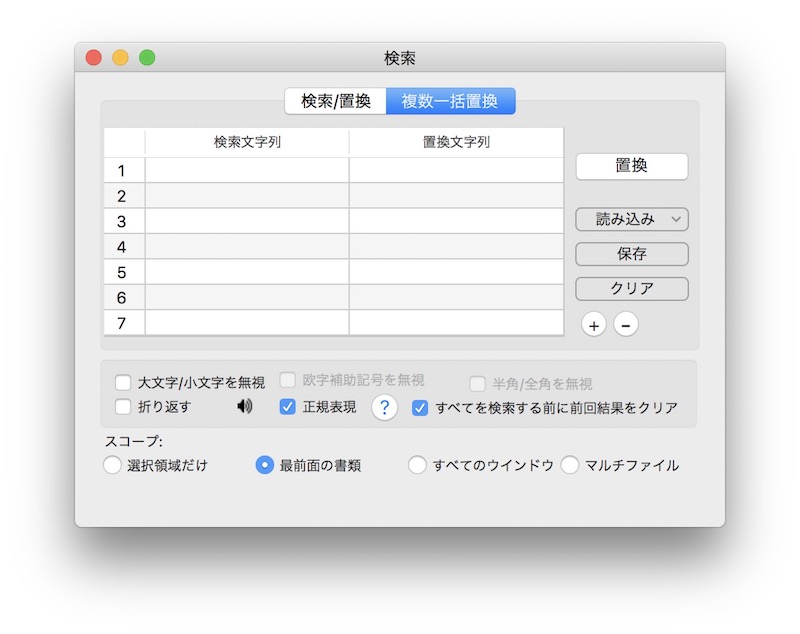
Task: Click the 保存 button
Action: (x=632, y=254)
